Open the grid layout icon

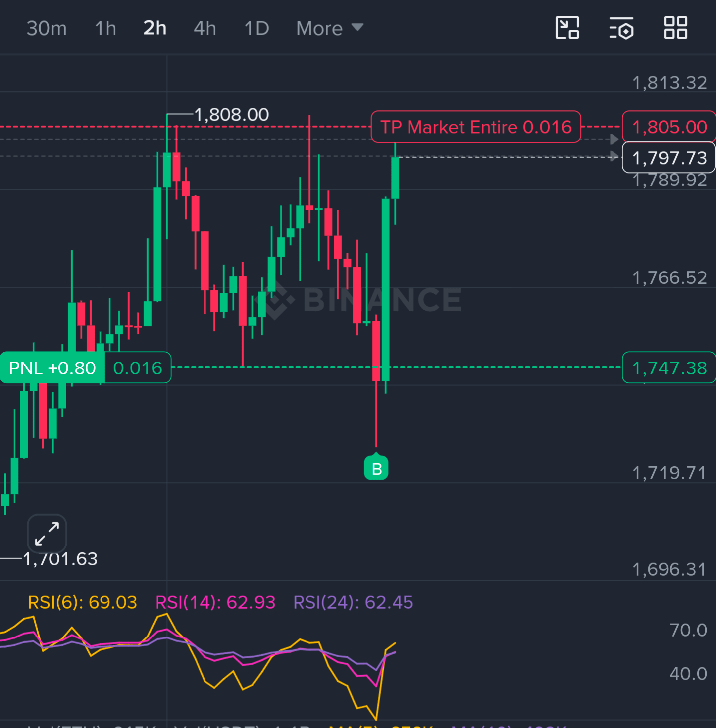(x=676, y=28)
